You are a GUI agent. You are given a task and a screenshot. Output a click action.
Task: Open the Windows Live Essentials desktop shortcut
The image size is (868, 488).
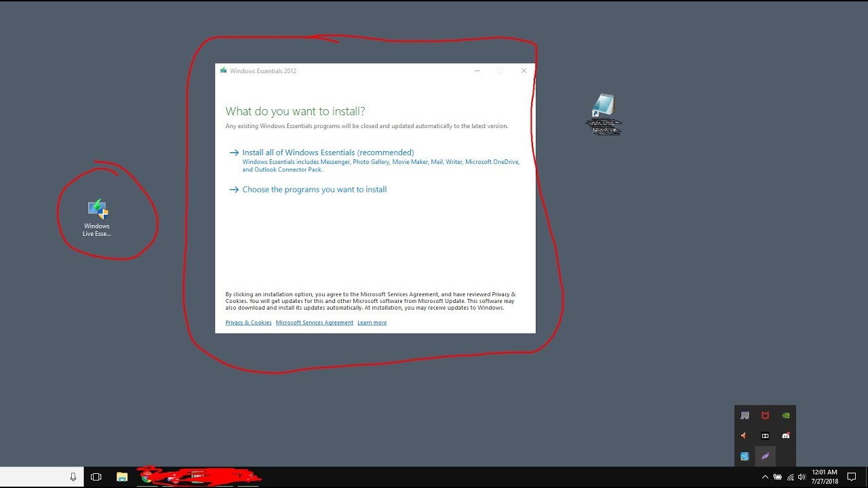coord(98,218)
